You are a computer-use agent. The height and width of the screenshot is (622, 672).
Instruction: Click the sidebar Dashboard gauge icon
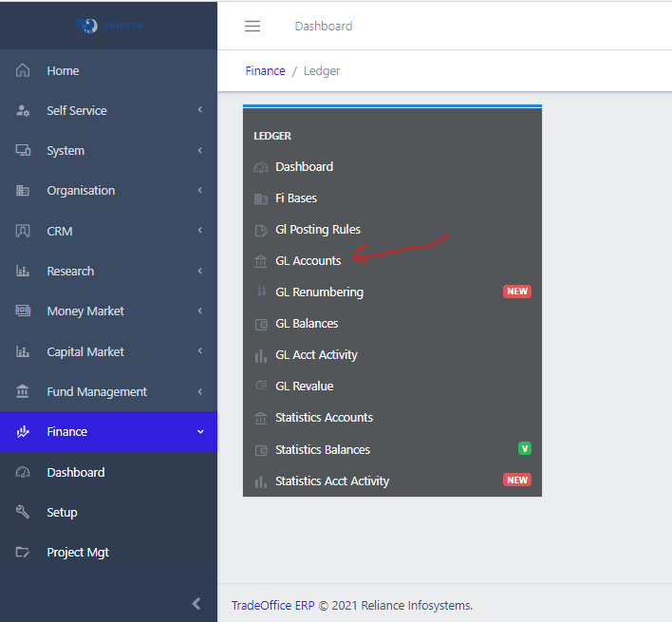pyautogui.click(x=23, y=472)
